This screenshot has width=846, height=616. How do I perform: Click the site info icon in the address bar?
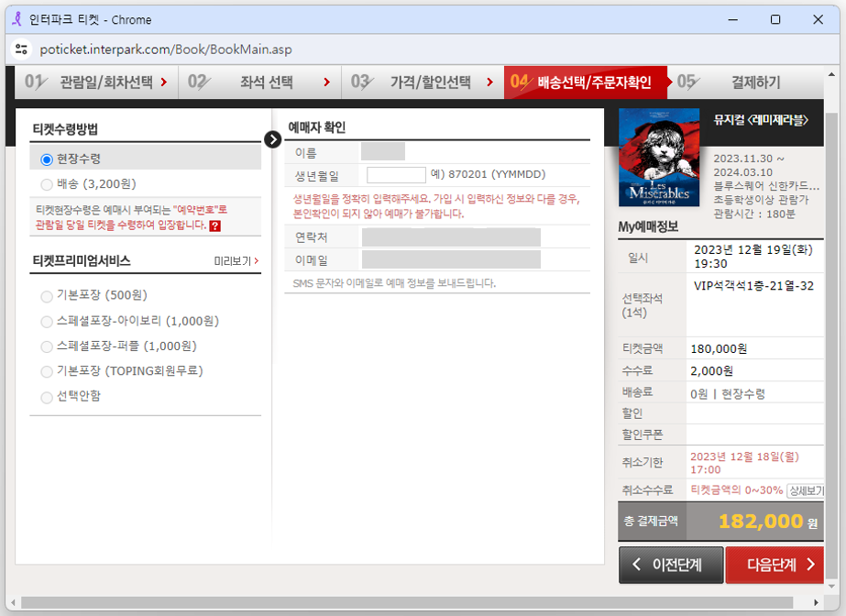tap(23, 50)
